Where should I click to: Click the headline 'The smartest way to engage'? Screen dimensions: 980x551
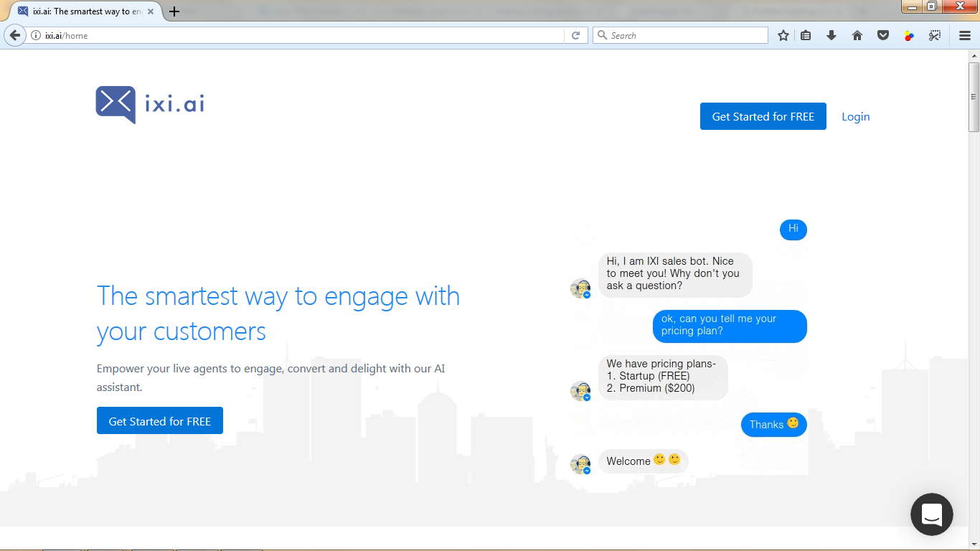click(x=278, y=314)
